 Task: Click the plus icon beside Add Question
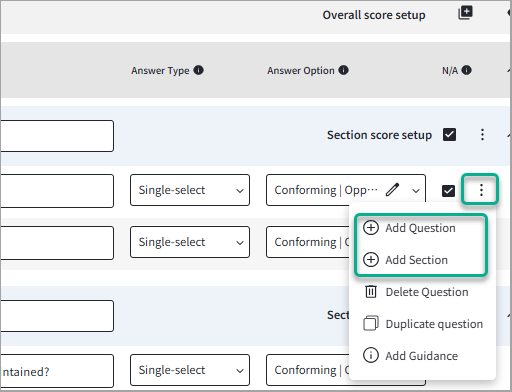(371, 228)
